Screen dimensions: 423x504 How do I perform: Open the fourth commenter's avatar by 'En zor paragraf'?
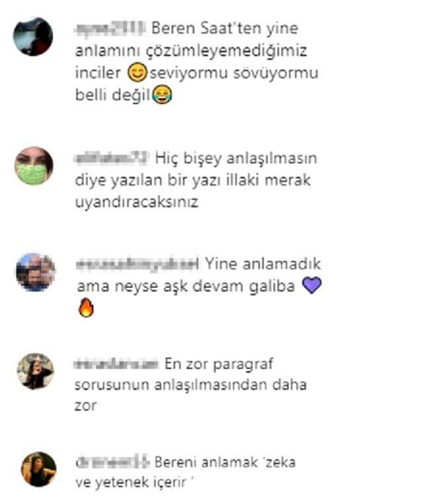pos(36,371)
